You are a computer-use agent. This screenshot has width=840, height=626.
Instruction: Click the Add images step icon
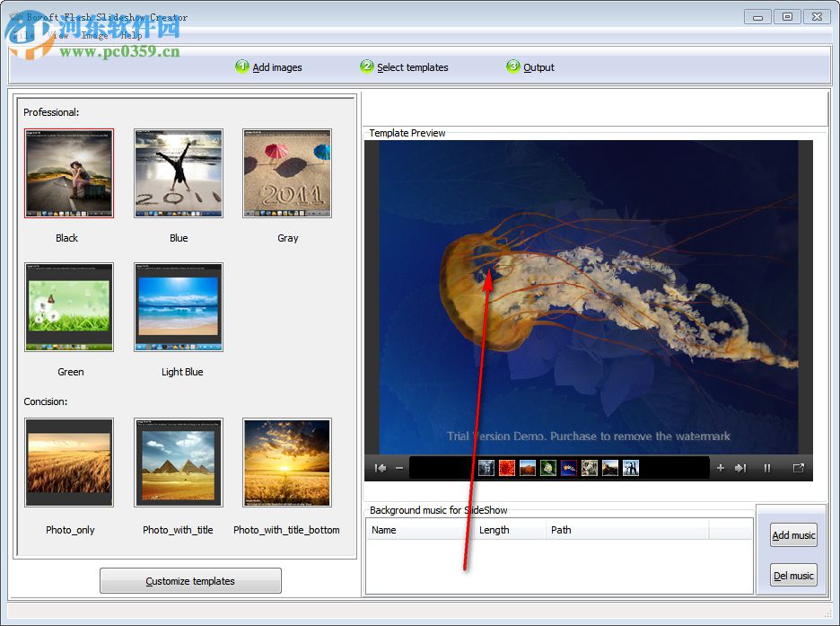pos(241,66)
